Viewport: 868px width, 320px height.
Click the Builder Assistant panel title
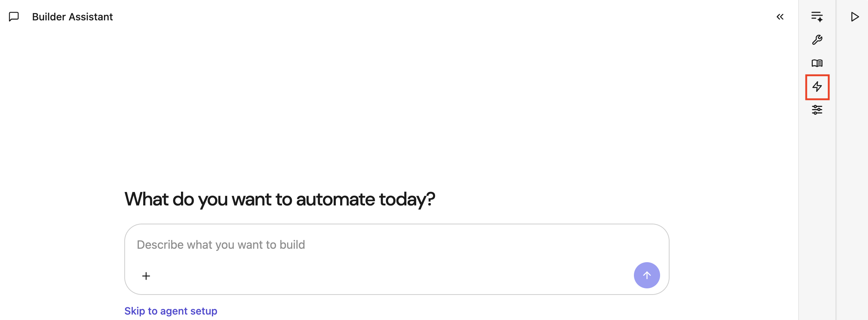click(x=72, y=17)
